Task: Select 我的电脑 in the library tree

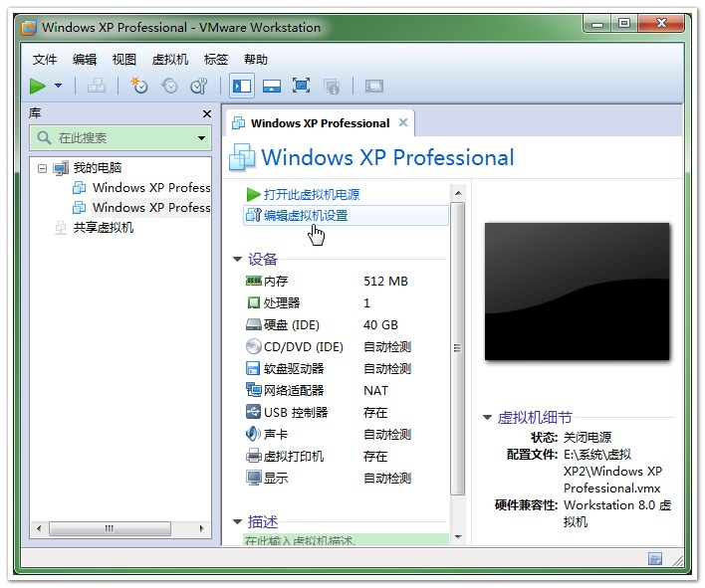Action: (x=98, y=168)
